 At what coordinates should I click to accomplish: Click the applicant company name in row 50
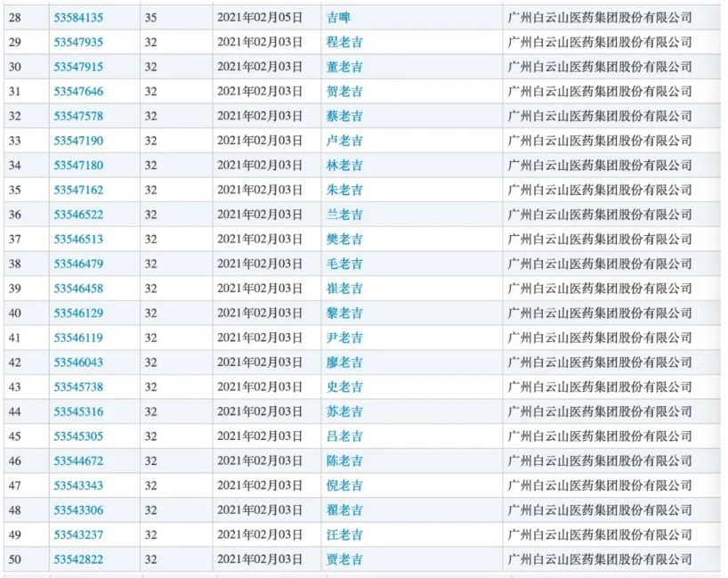pos(600,559)
